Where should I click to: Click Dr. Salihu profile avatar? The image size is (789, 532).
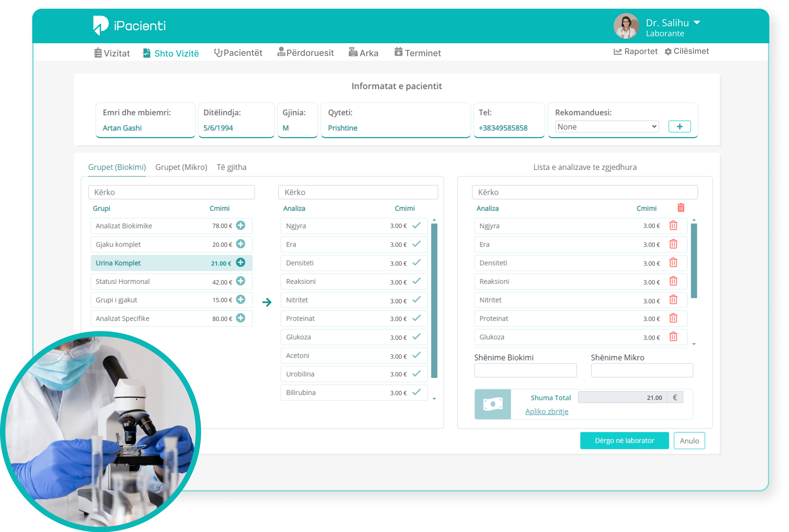[x=626, y=26]
